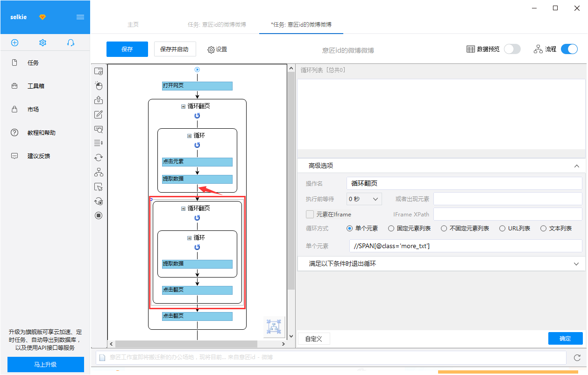Select the loop cycle arrows tool
The image size is (588, 375).
point(99,158)
